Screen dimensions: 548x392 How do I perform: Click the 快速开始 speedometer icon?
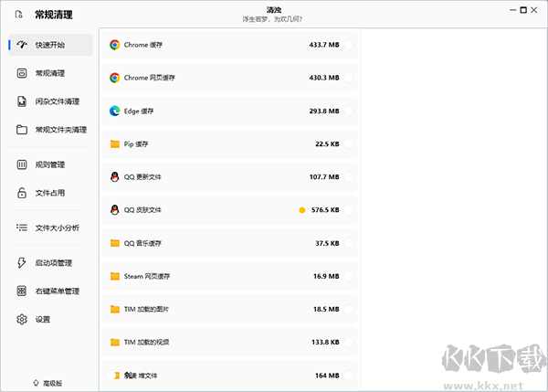click(22, 45)
